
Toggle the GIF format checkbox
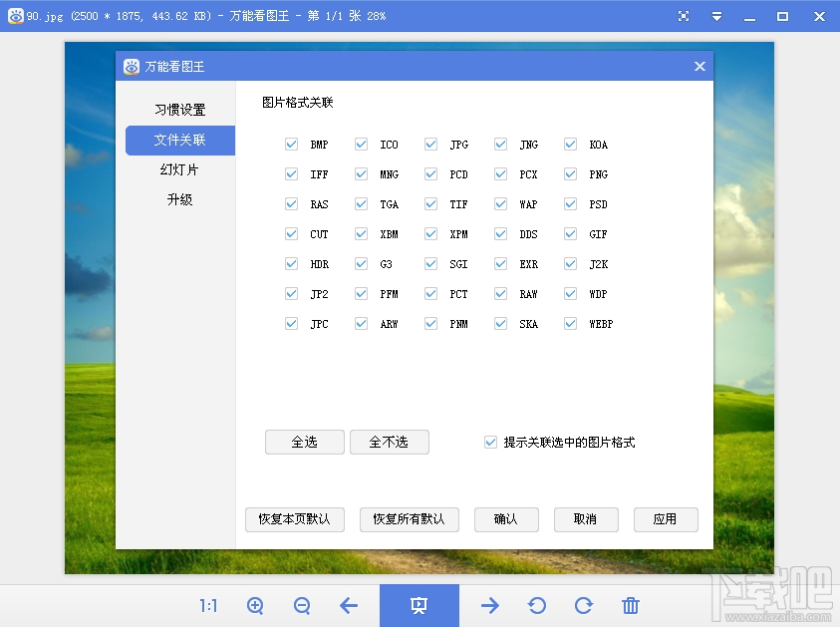tap(570, 234)
